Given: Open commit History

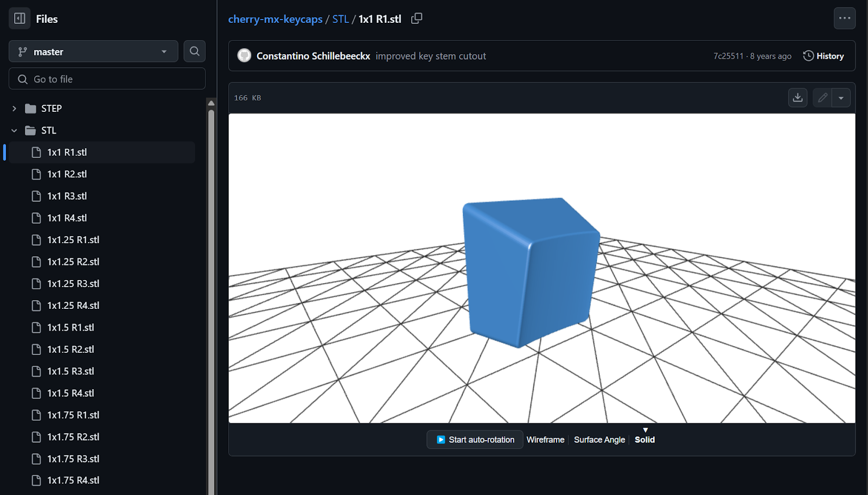Looking at the screenshot, I should coord(824,56).
